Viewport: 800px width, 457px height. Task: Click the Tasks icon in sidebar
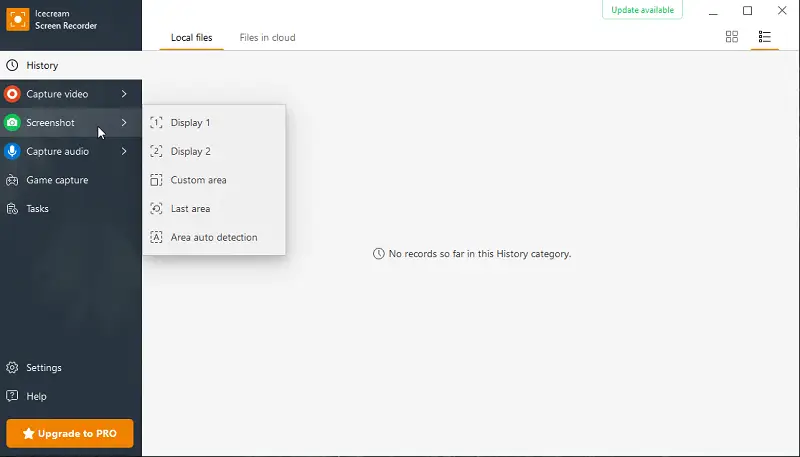(12, 209)
